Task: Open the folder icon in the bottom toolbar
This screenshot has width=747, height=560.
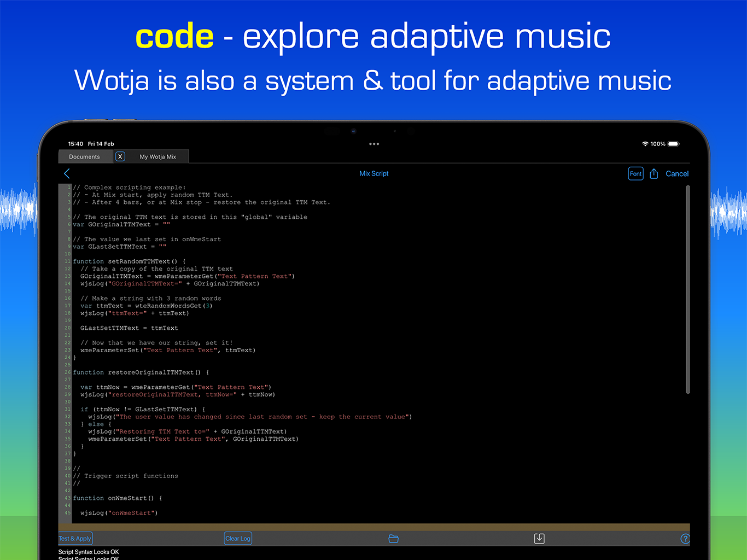Action: (x=393, y=539)
